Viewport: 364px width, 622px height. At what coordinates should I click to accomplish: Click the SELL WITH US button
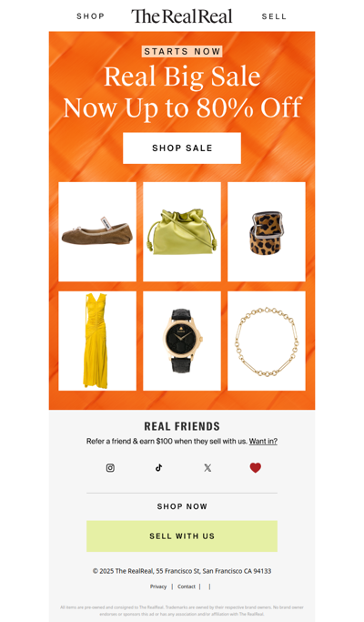tap(182, 535)
